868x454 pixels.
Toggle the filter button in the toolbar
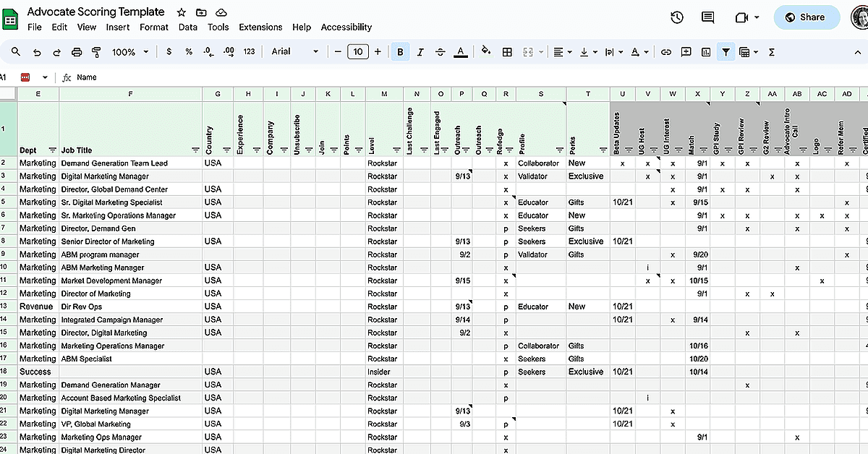(726, 52)
